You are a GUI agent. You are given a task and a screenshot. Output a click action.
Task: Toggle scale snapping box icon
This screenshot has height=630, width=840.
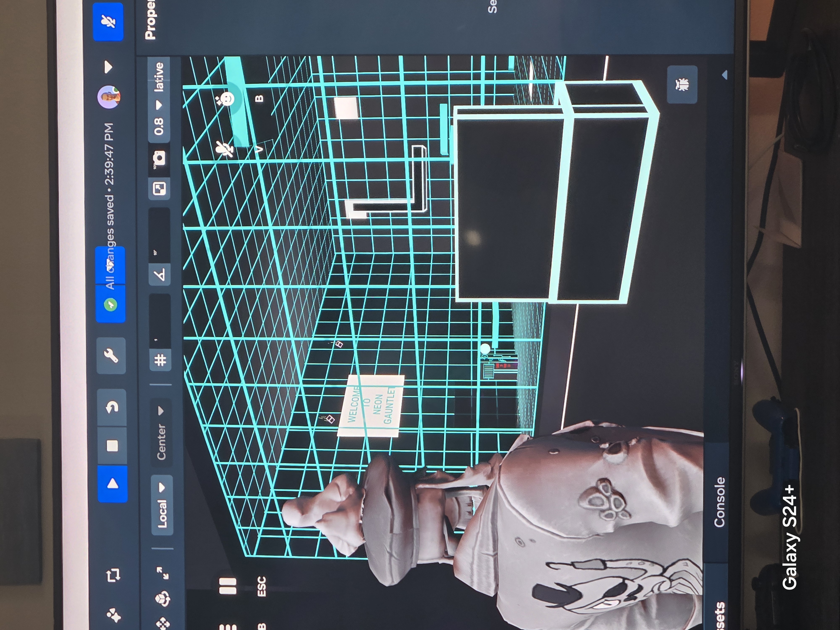159,188
